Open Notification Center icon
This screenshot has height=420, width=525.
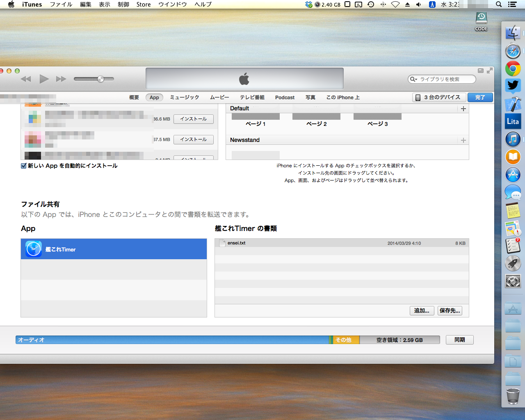coord(512,4)
